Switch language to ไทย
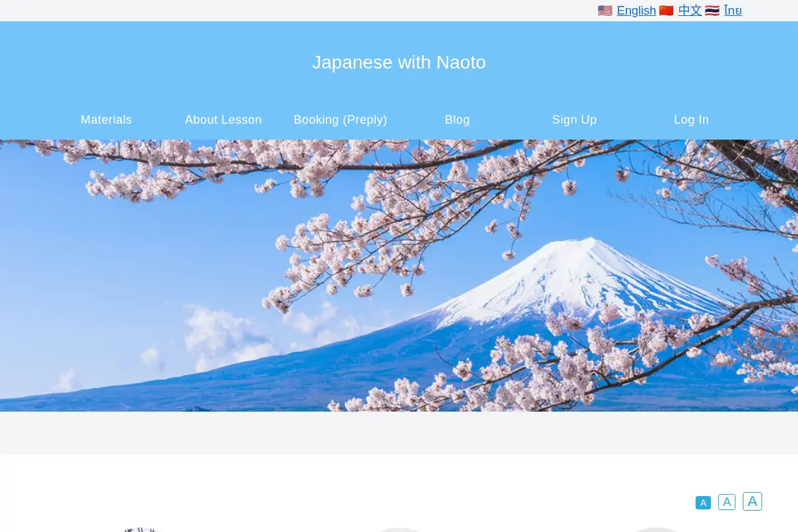 733,11
